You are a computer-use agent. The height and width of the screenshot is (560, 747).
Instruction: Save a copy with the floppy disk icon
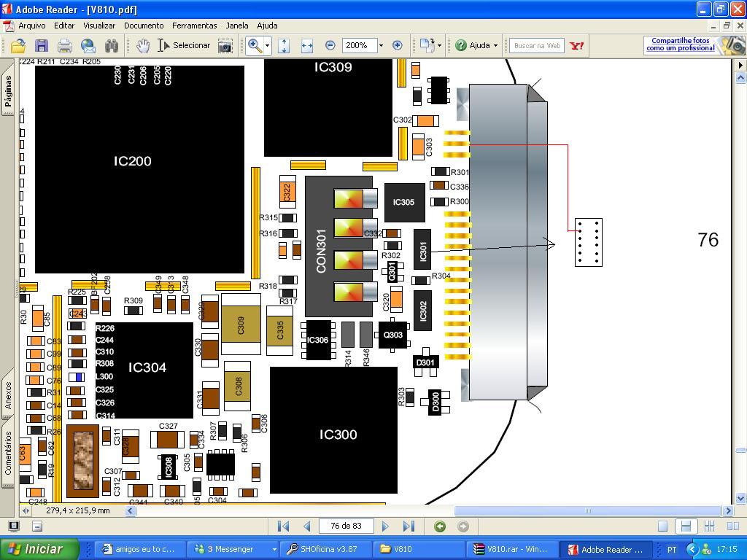click(42, 46)
